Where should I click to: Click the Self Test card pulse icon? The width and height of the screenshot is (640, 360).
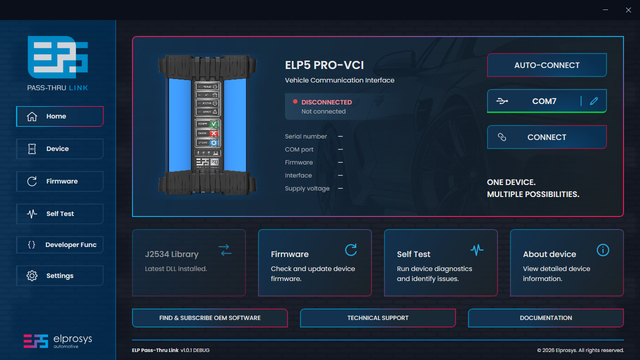tap(477, 250)
